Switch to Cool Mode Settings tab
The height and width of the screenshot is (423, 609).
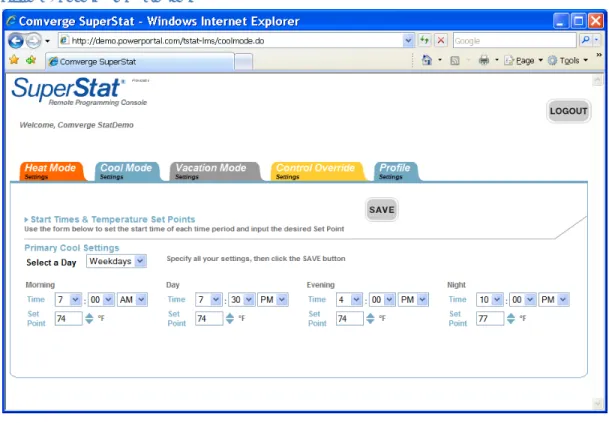pos(127,171)
